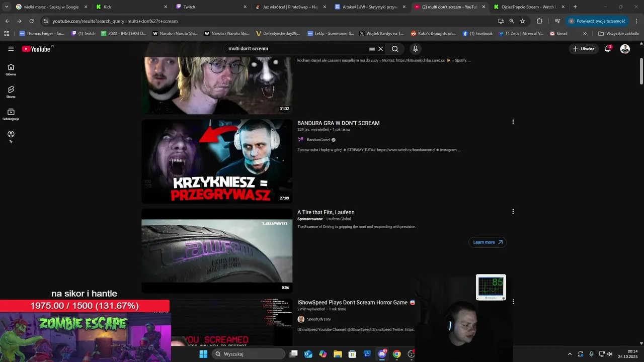This screenshot has height=362, width=644.
Task: Open Thomas Finger bookmark
Action: point(42,33)
